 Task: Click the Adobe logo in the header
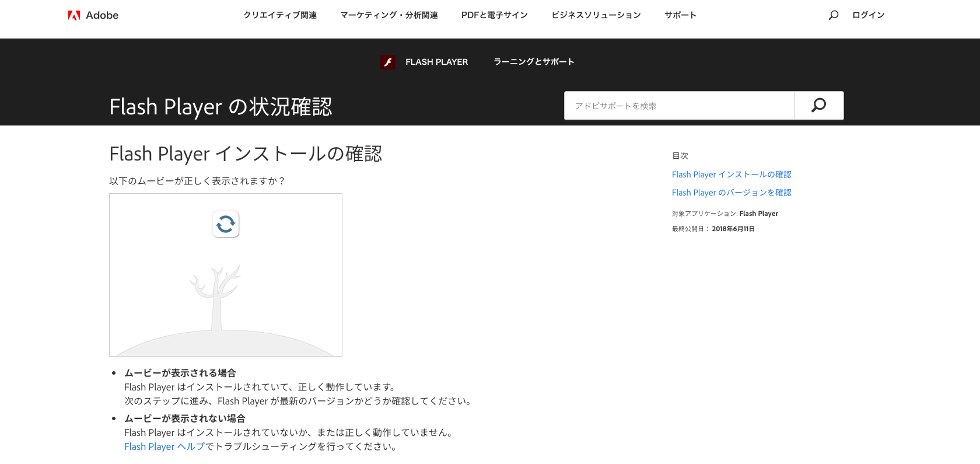coord(93,15)
